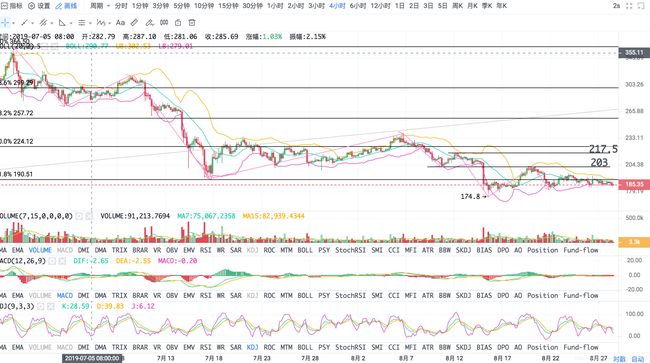Image resolution: width=650 pixels, height=363 pixels.
Task: Select the horizontal lines Fibonacci tool
Action: pos(82,23)
